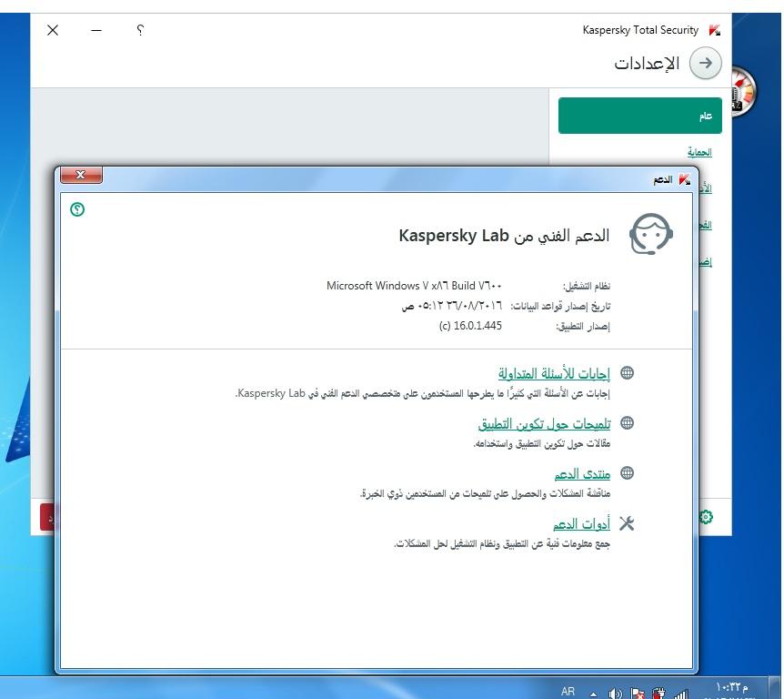Click the Microsoft Windows build text
Viewport: 784px width, 699px height.
click(x=414, y=285)
